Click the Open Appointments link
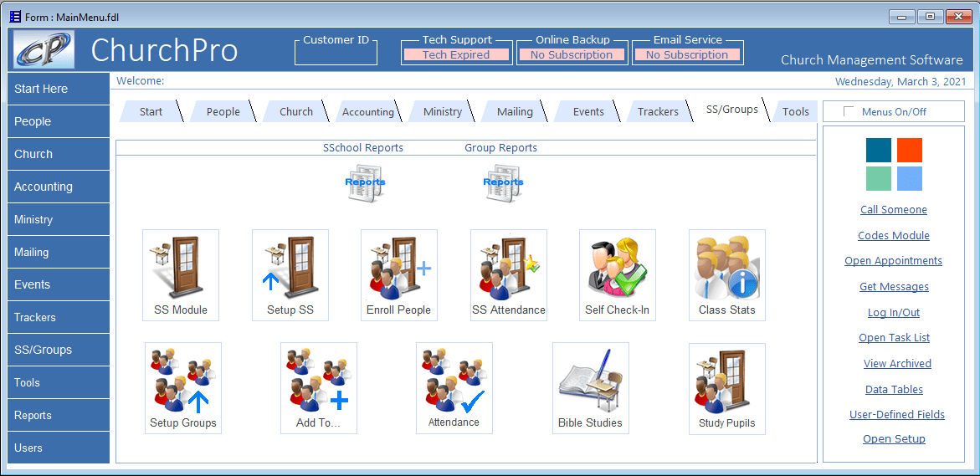The height and width of the screenshot is (476, 980). click(x=894, y=260)
